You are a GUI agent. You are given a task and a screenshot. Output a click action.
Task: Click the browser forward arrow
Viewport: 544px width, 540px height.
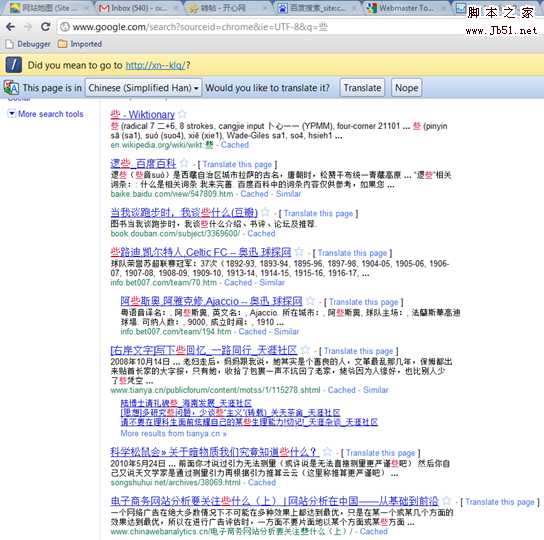(28, 27)
